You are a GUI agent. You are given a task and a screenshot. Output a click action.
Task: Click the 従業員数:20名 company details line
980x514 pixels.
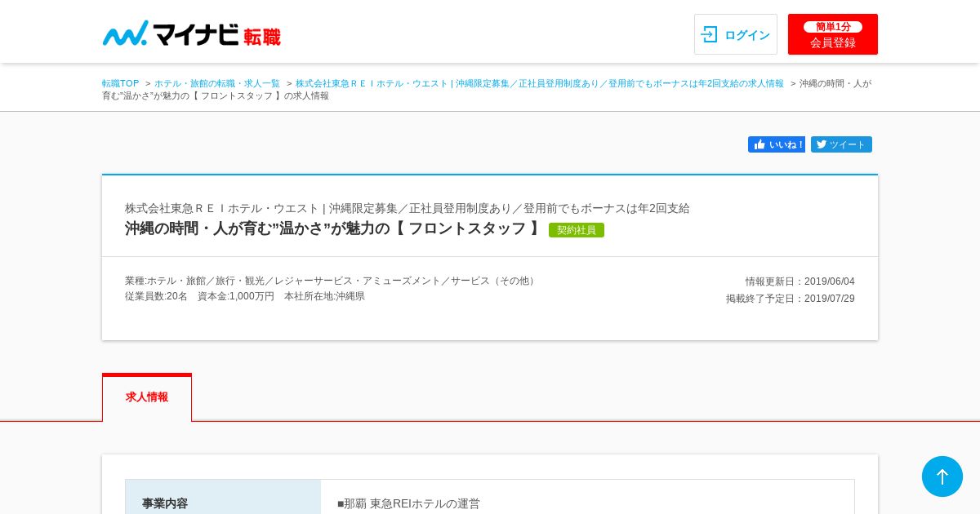245,296
